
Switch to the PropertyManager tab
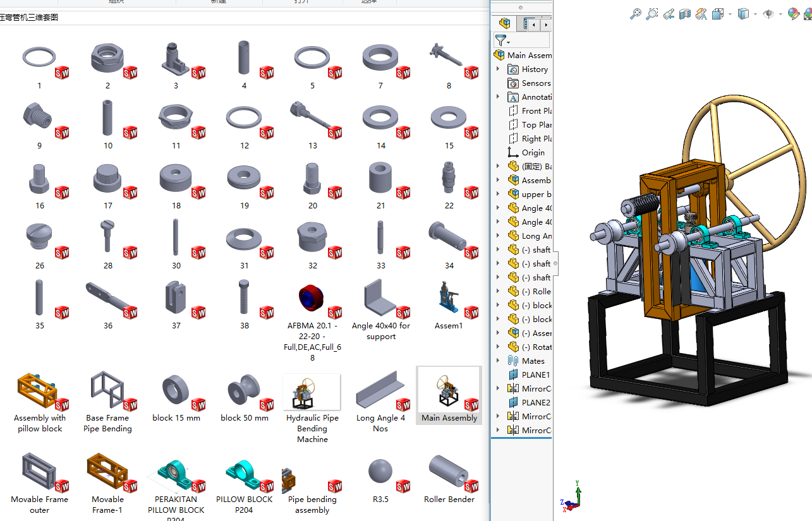coord(524,24)
